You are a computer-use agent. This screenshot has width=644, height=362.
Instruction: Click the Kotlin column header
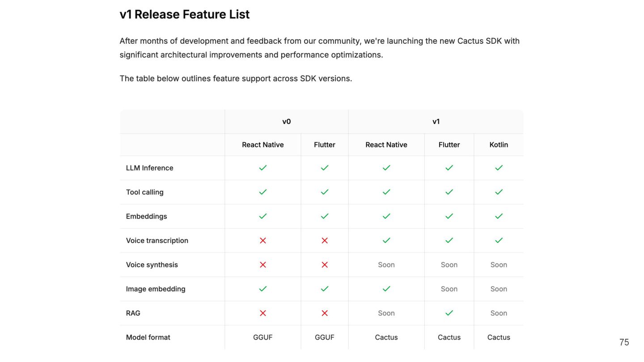[499, 145]
